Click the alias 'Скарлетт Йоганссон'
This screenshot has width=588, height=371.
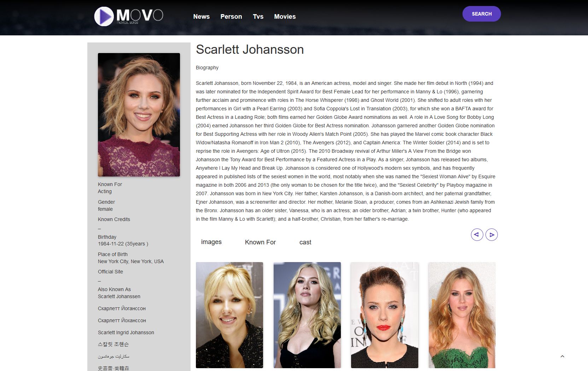tap(122, 308)
